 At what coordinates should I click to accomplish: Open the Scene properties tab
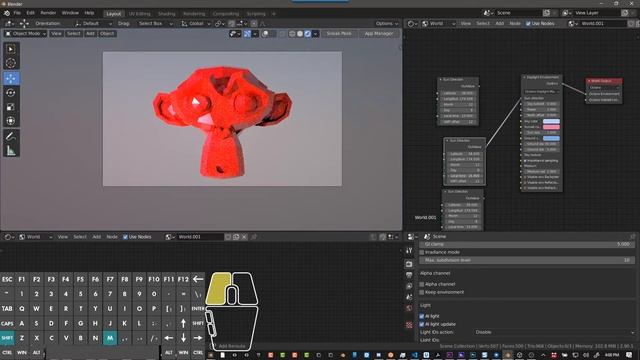tap(409, 297)
